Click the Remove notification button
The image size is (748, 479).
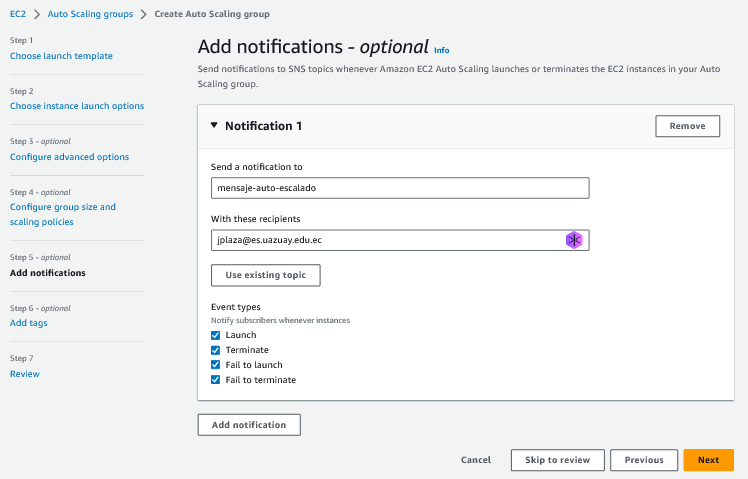(x=686, y=126)
